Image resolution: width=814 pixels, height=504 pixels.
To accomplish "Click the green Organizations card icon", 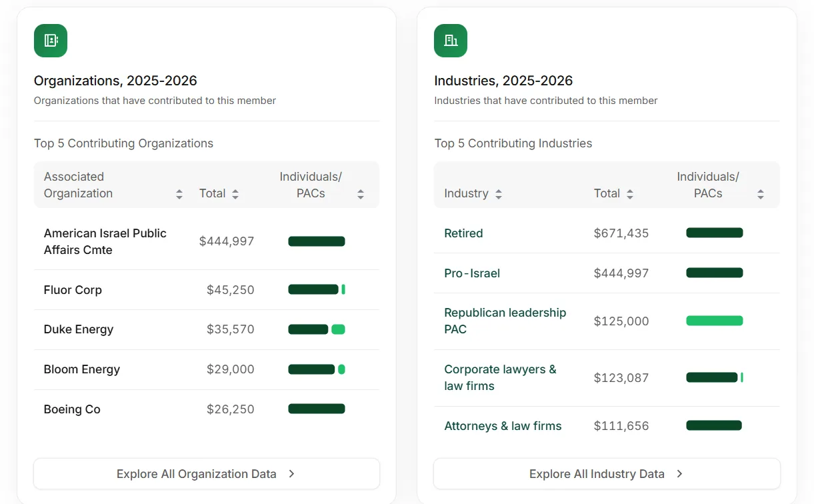I will pos(51,41).
